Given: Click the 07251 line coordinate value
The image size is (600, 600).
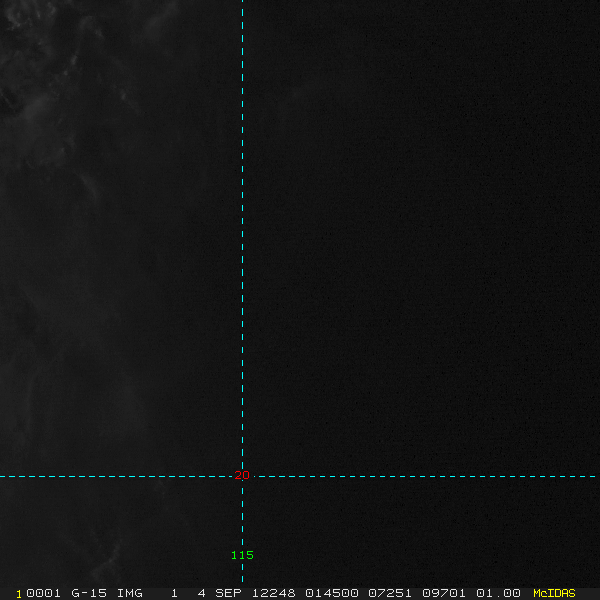Looking at the screenshot, I should click(x=390, y=593).
